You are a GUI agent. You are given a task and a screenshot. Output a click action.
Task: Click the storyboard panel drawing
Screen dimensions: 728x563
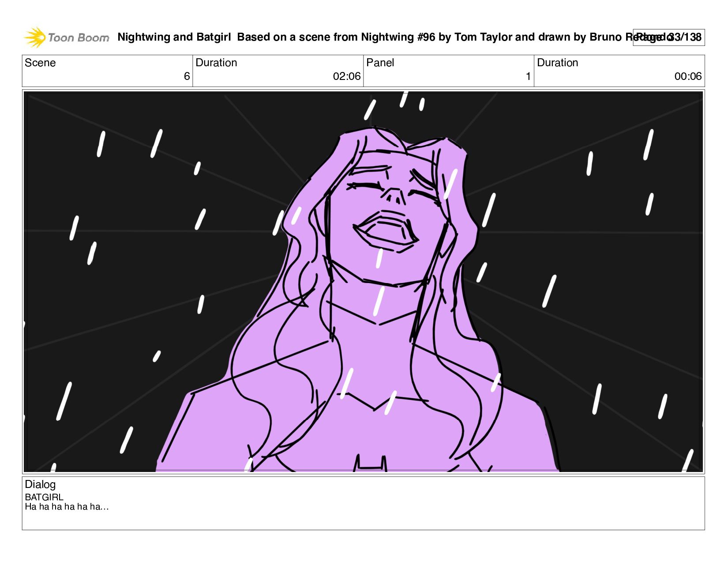(363, 282)
